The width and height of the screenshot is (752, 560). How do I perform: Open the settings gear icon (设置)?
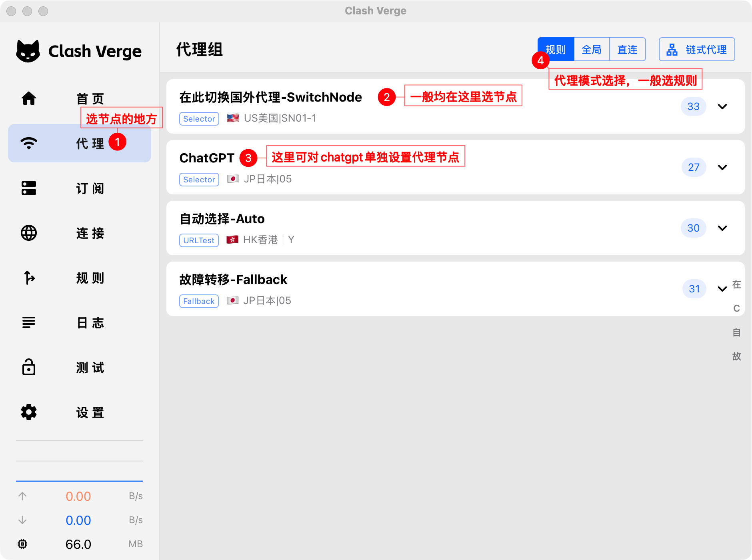point(29,412)
